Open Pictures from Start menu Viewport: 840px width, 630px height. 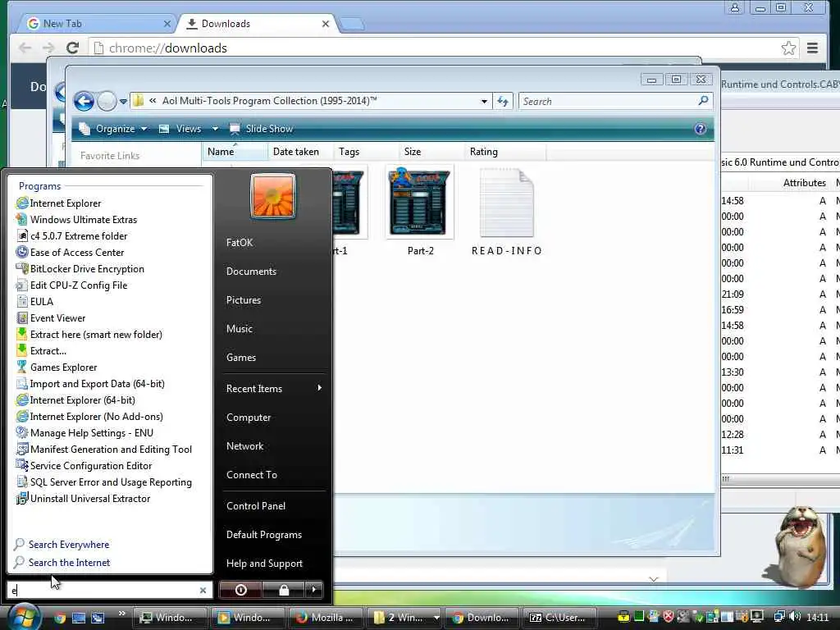(244, 300)
